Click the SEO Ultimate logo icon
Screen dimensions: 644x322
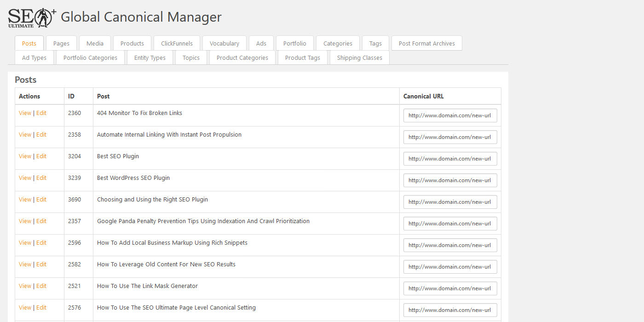[x=32, y=17]
